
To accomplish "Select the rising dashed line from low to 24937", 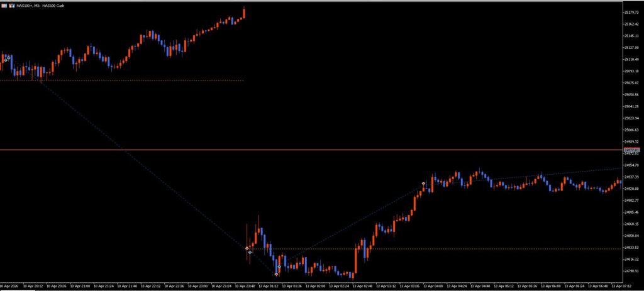I will tap(352, 228).
